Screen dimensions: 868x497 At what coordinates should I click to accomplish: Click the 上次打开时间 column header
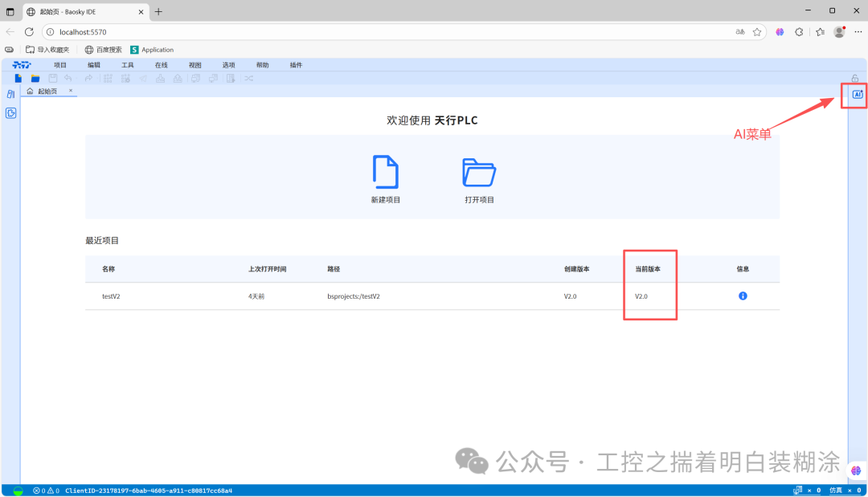point(268,269)
